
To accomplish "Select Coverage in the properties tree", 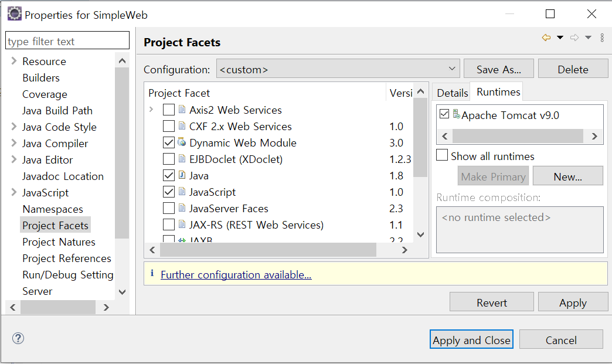I will click(45, 94).
